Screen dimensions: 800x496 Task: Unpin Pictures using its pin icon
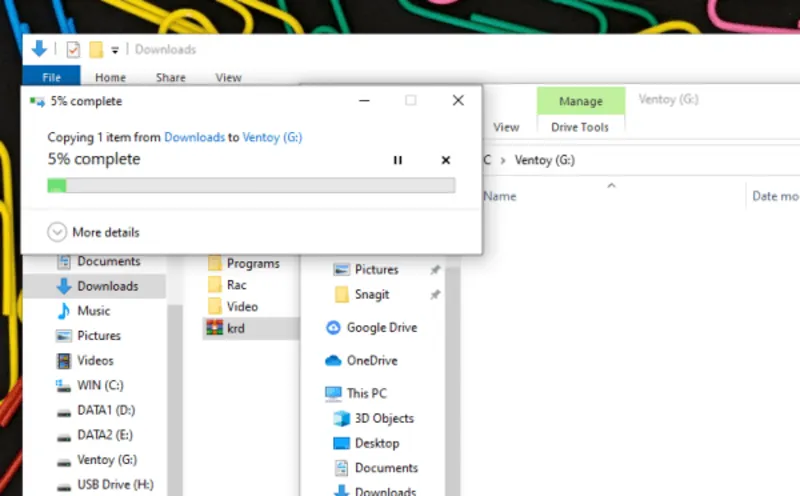435,269
